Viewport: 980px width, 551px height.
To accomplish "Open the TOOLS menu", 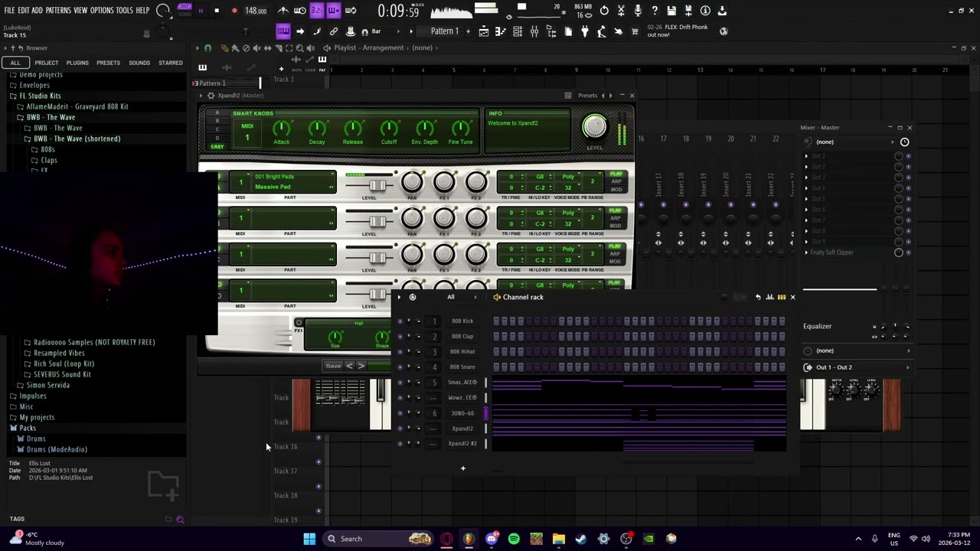I will coord(124,11).
